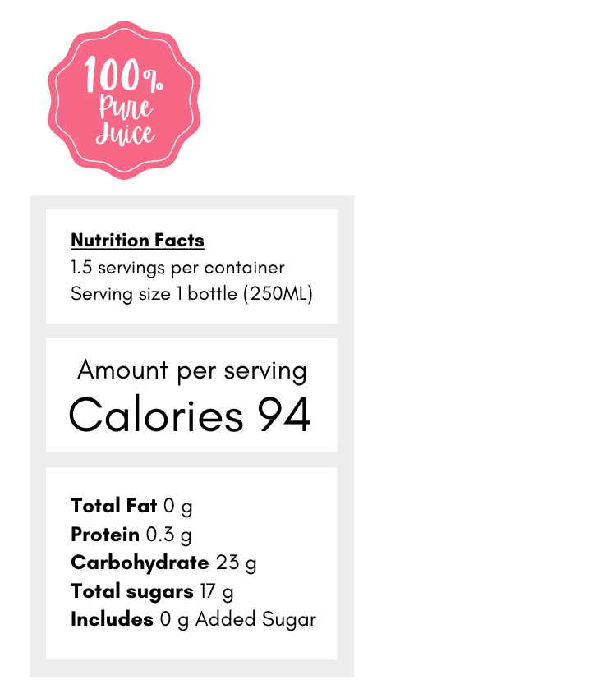Click the protein value "0.3 g"
The height and width of the screenshot is (698, 616).
[x=168, y=535]
